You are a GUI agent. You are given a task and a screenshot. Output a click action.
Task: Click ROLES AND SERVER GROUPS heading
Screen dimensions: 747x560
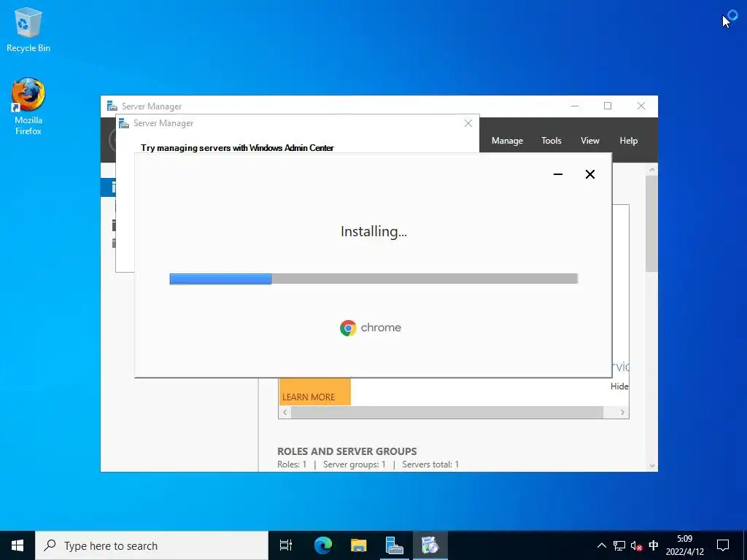pos(347,451)
